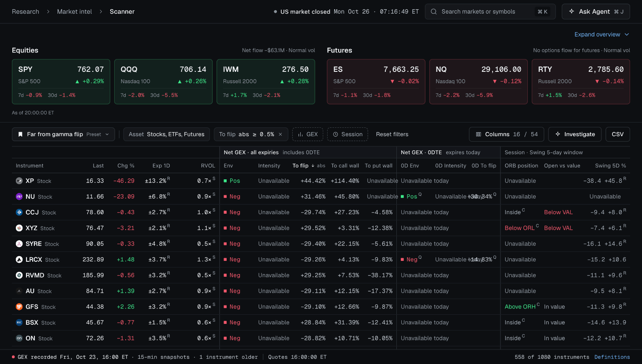Open the NQ futures card

point(478,82)
